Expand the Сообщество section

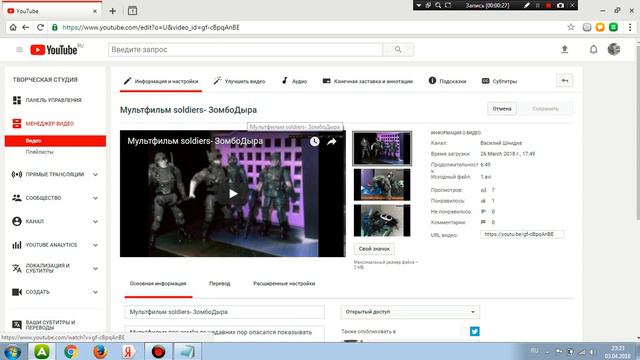coord(96,198)
